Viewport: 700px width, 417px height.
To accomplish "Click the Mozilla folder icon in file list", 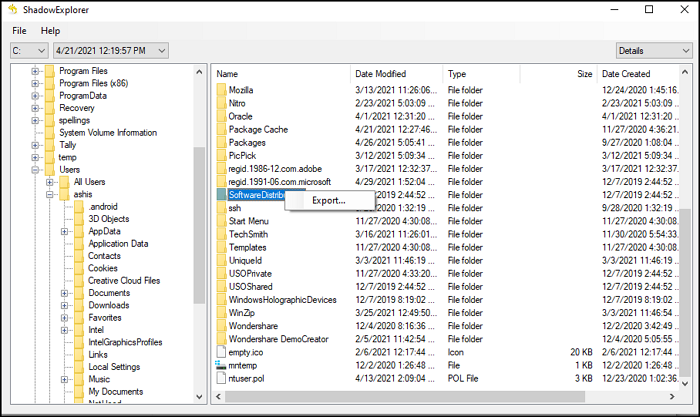I will coord(221,90).
